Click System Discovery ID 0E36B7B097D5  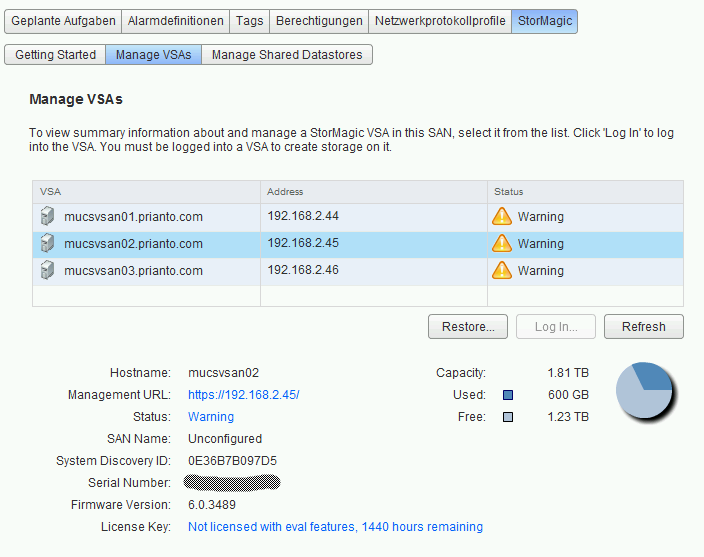coord(232,461)
